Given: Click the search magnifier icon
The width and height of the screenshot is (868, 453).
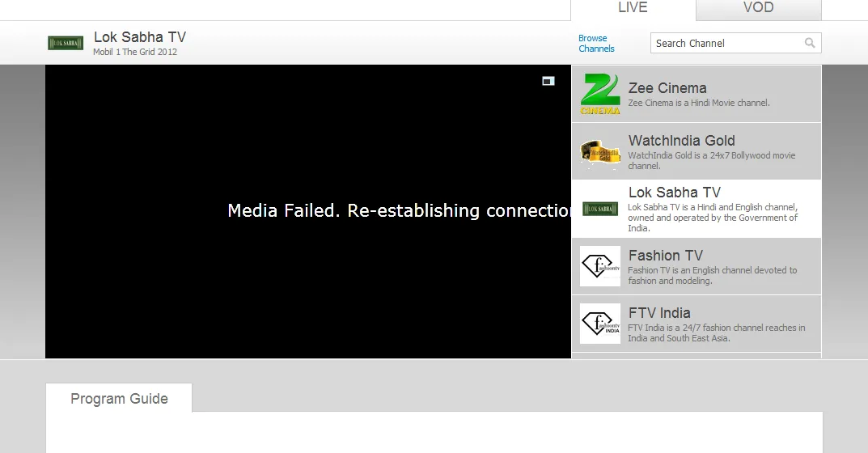Looking at the screenshot, I should [809, 43].
